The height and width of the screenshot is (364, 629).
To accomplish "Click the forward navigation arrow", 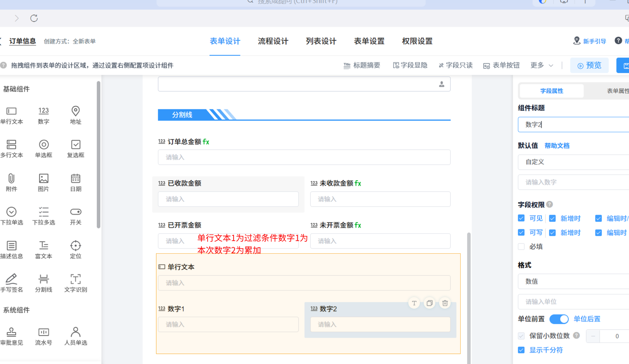I will click(x=17, y=18).
